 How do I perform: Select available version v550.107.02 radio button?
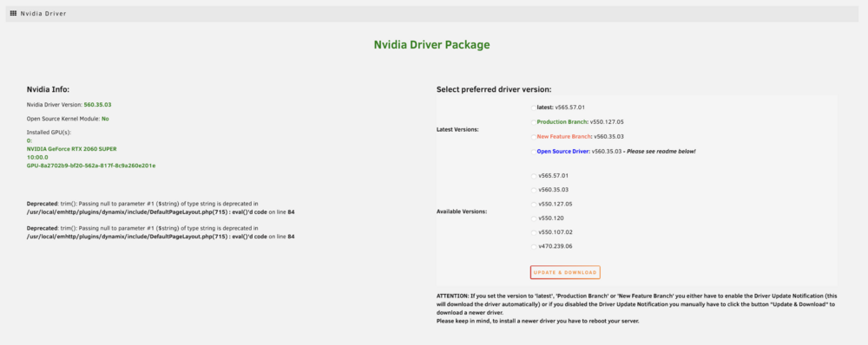coord(534,233)
